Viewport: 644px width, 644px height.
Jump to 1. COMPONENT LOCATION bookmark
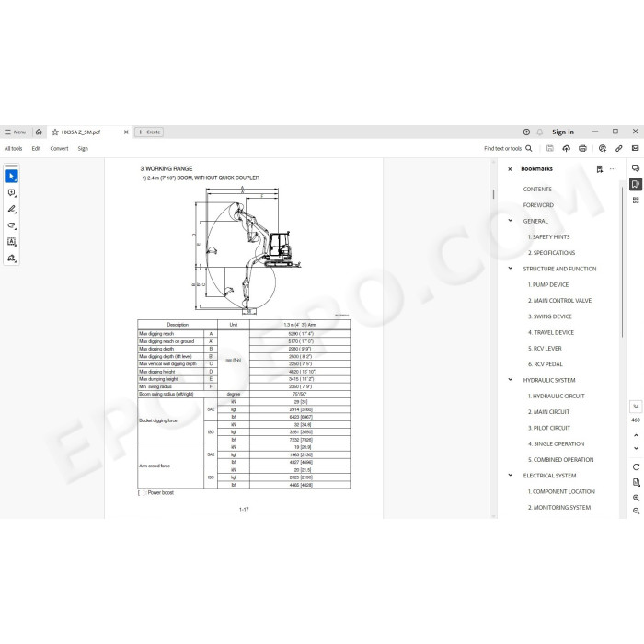click(x=561, y=491)
